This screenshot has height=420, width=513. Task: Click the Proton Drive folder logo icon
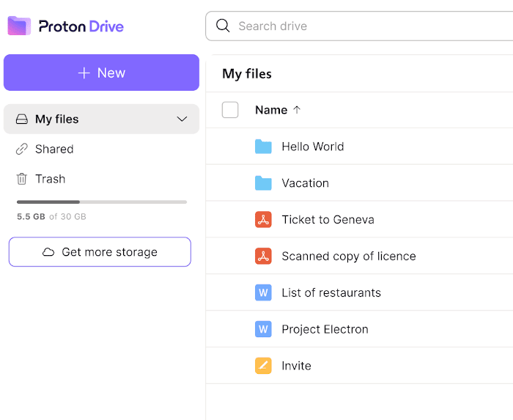pyautogui.click(x=19, y=26)
